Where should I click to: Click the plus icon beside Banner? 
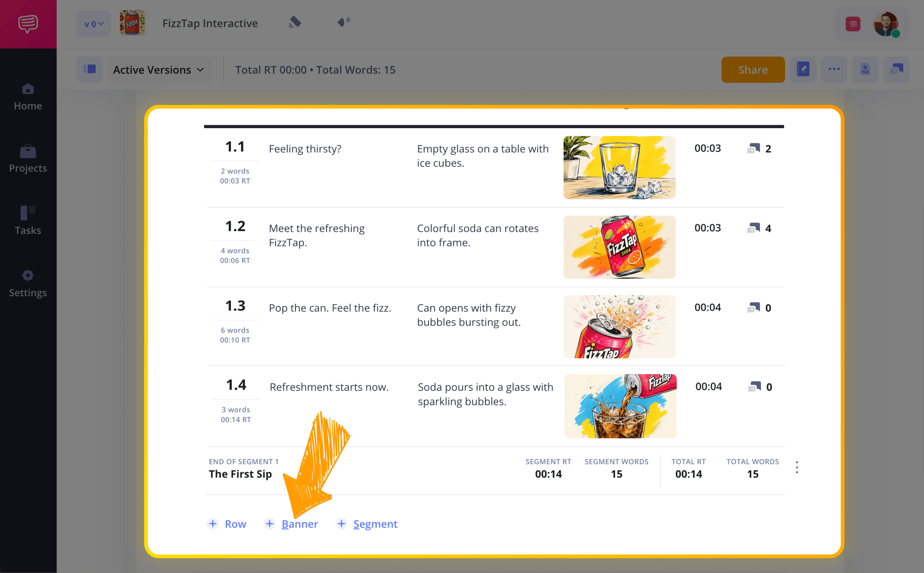point(269,524)
